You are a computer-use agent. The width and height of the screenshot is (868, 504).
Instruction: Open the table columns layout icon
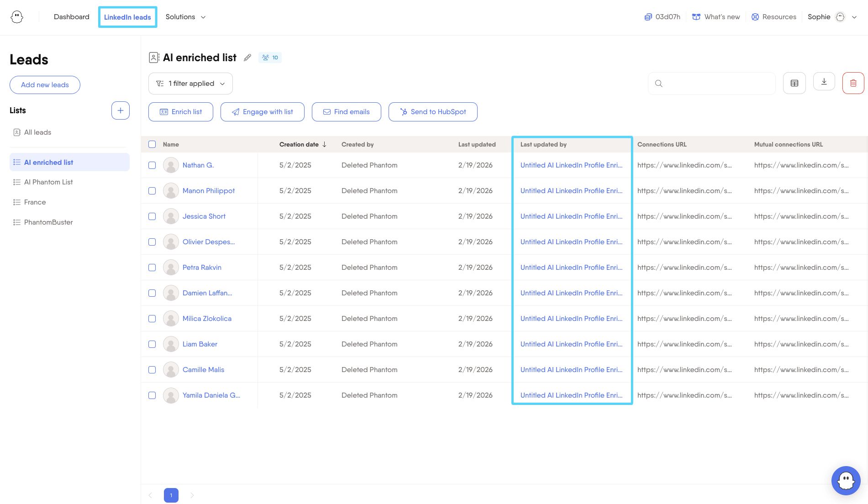click(x=794, y=83)
